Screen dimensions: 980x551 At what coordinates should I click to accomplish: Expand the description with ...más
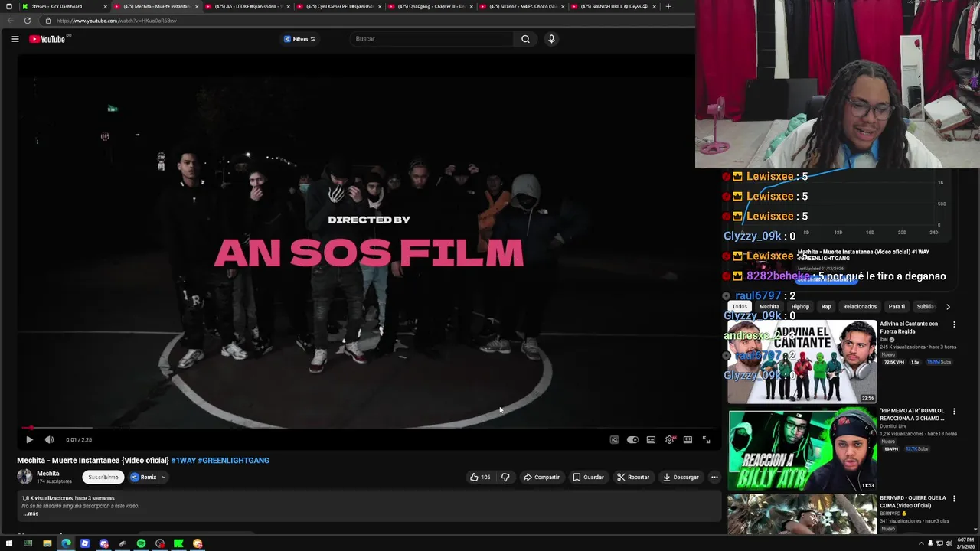click(x=30, y=514)
